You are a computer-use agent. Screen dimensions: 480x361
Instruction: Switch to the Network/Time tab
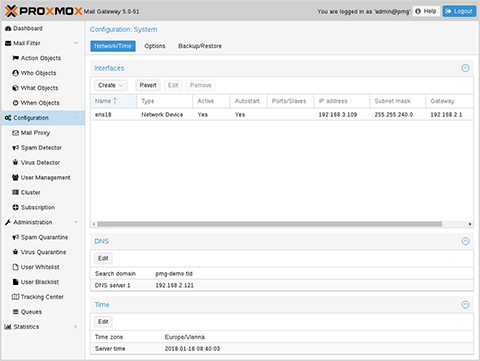pyautogui.click(x=113, y=46)
